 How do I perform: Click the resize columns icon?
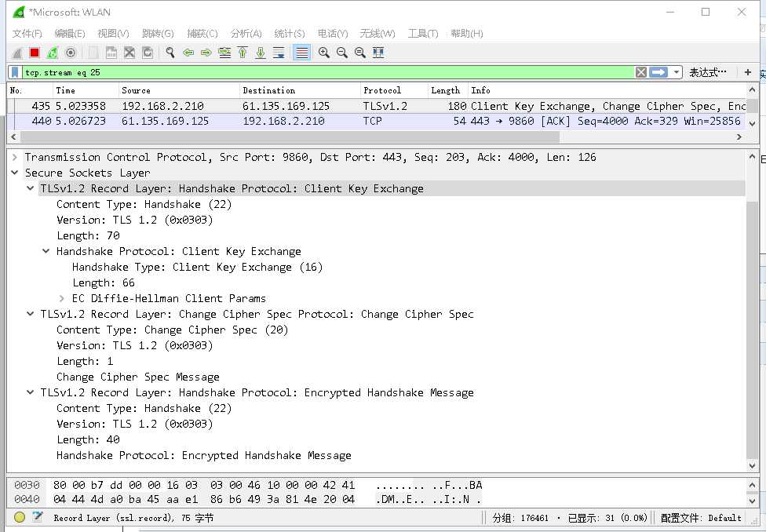pos(378,53)
